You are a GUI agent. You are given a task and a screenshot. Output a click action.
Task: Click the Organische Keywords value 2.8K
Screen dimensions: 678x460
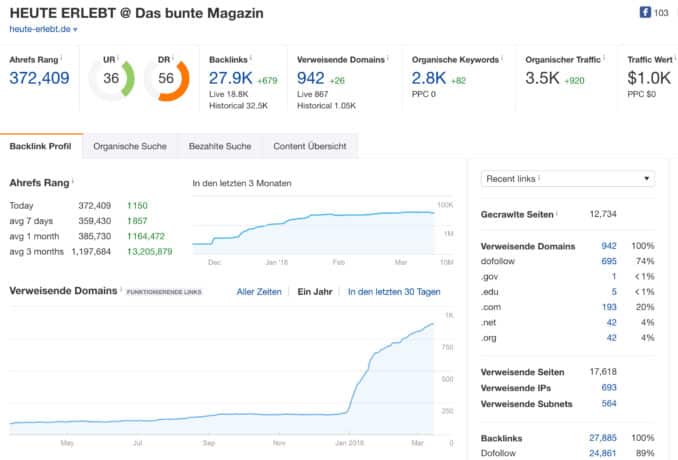point(429,78)
